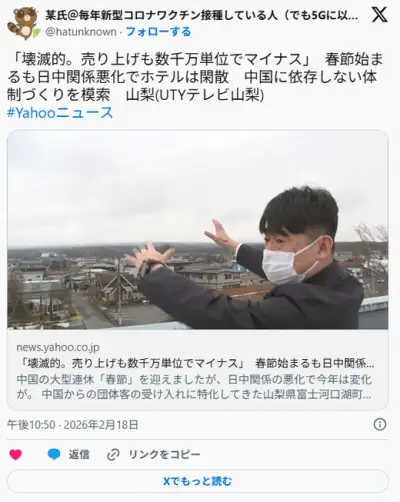The height and width of the screenshot is (502, 400).
Task: Click the green leaf badge on avatar
Action: pos(36,33)
